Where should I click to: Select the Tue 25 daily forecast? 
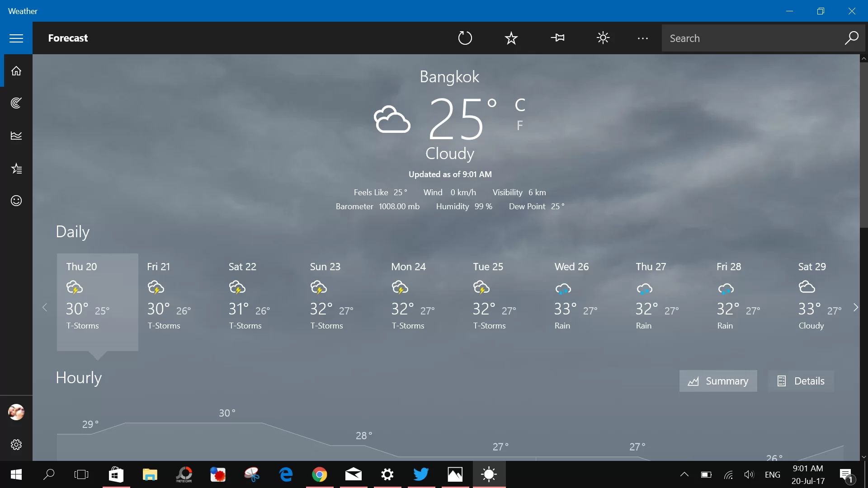505,302
